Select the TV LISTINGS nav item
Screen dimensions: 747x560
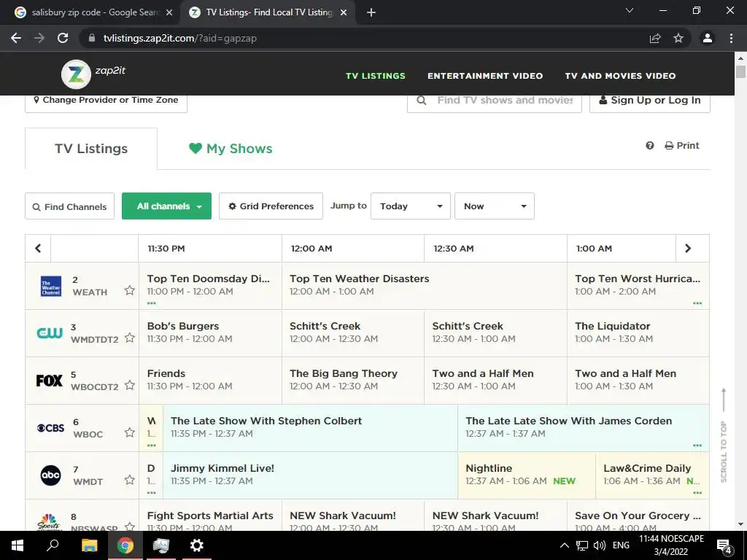coord(376,76)
